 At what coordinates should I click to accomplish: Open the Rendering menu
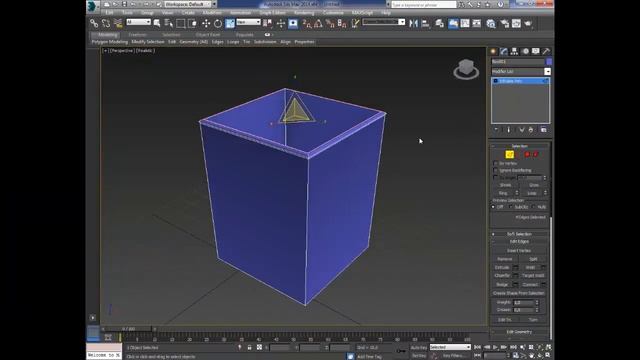click(x=304, y=13)
